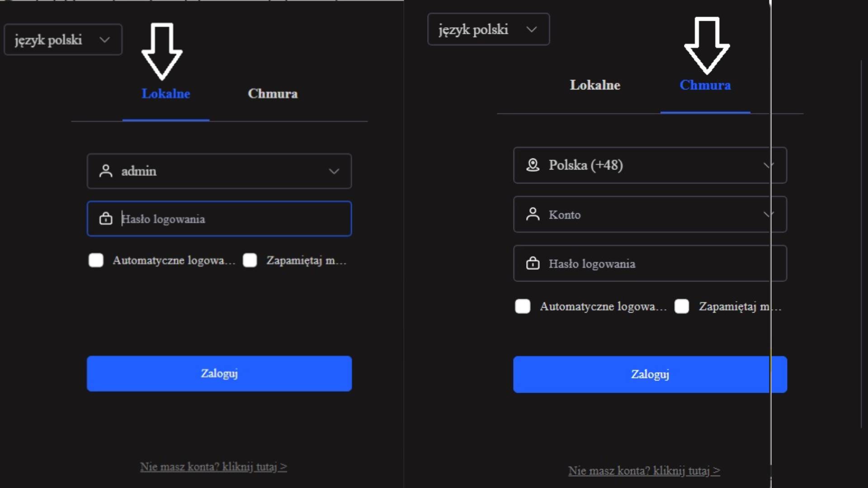
Task: Focus the Konto account input field
Action: 650,214
